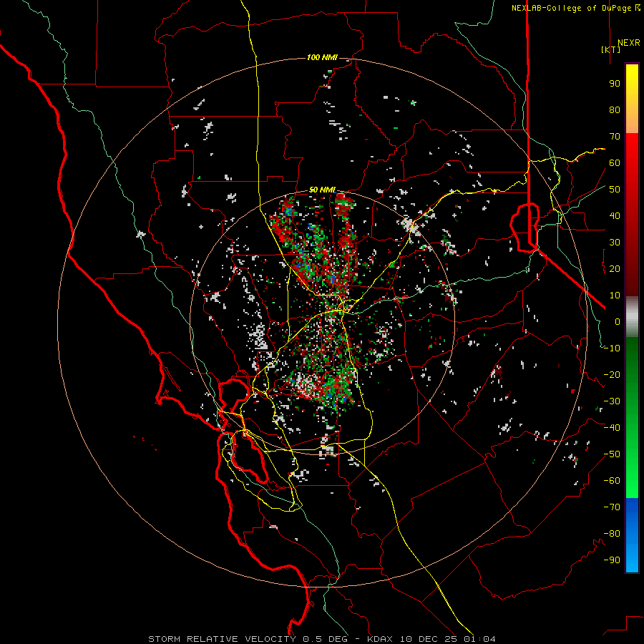
Task: Click the 100 NMI range ring label
Action: pyautogui.click(x=322, y=57)
